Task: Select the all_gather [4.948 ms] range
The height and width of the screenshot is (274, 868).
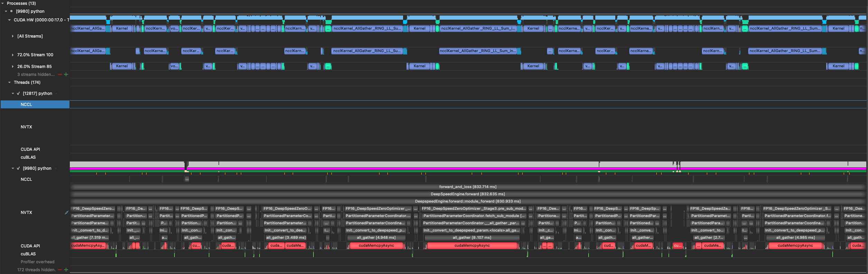Action: pyautogui.click(x=376, y=237)
